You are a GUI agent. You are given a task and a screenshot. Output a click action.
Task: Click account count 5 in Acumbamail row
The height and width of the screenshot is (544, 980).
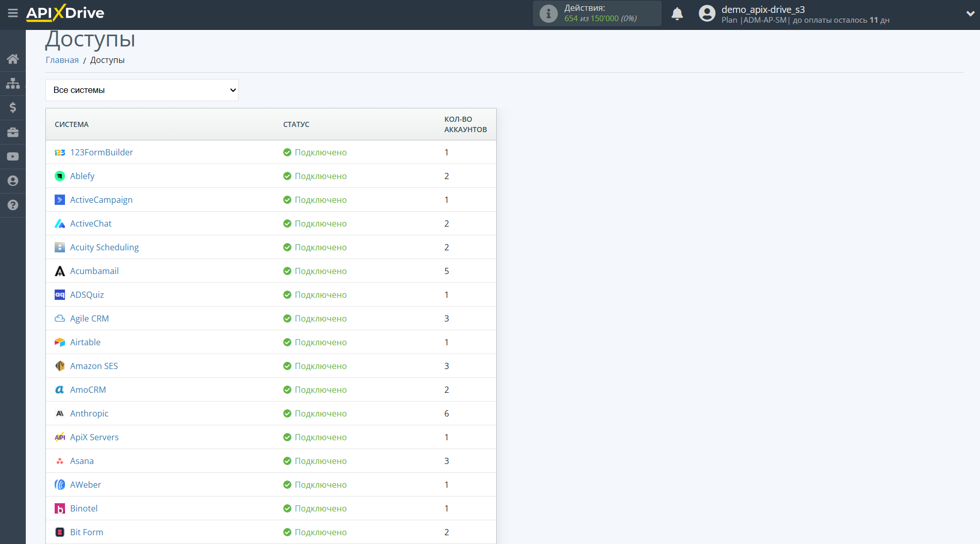[447, 271]
